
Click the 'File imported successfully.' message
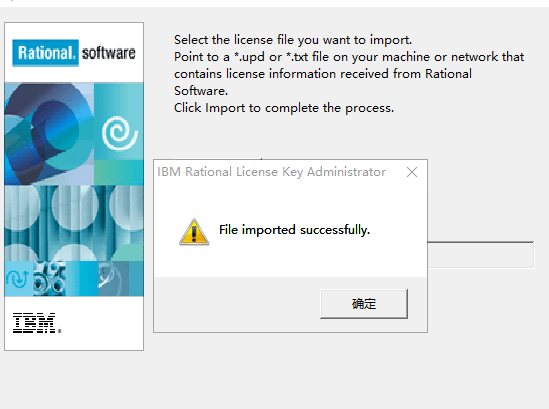[294, 230]
